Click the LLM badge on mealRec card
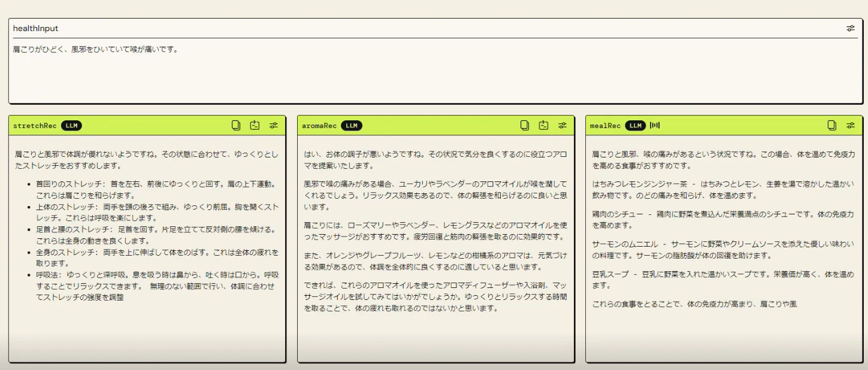Image resolution: width=868 pixels, height=370 pixels. pyautogui.click(x=636, y=126)
